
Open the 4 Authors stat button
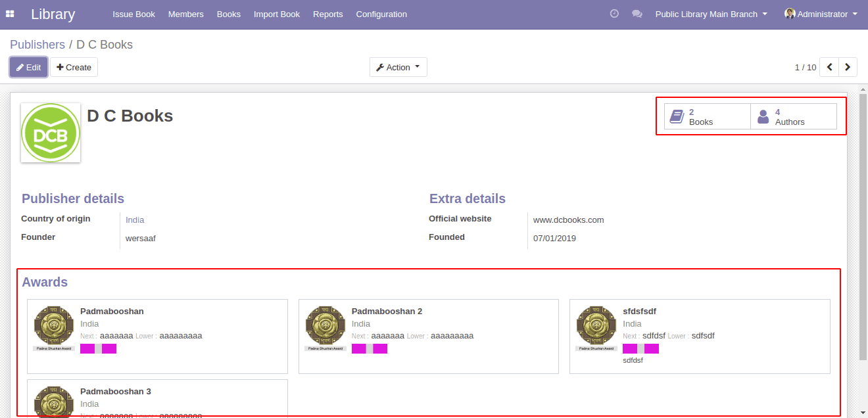click(794, 117)
